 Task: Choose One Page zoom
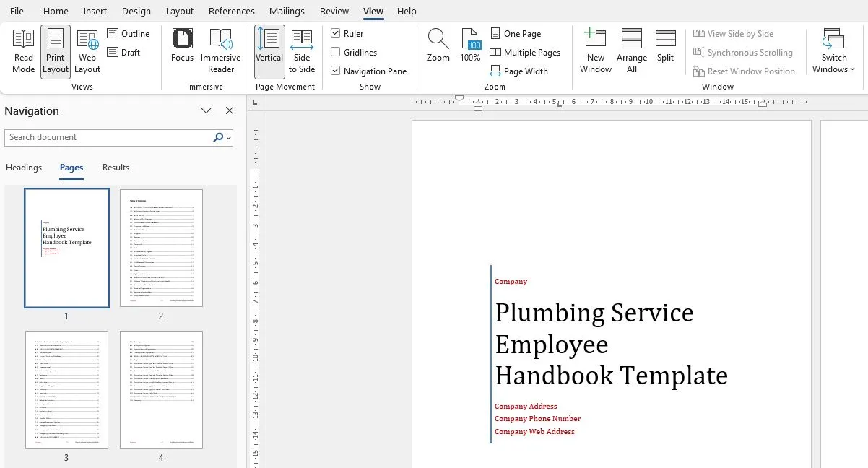click(x=516, y=34)
